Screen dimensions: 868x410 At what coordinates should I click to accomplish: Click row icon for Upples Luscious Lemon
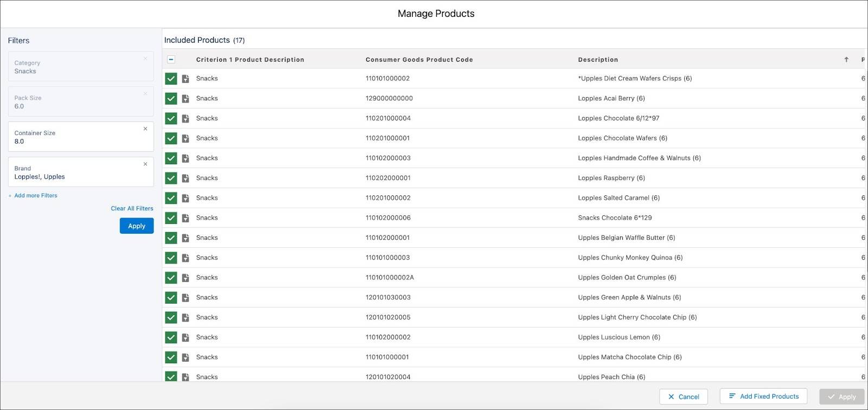click(x=186, y=337)
